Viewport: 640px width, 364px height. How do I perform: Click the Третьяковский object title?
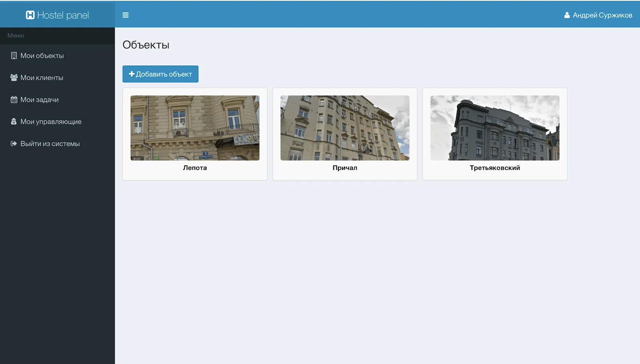point(495,168)
